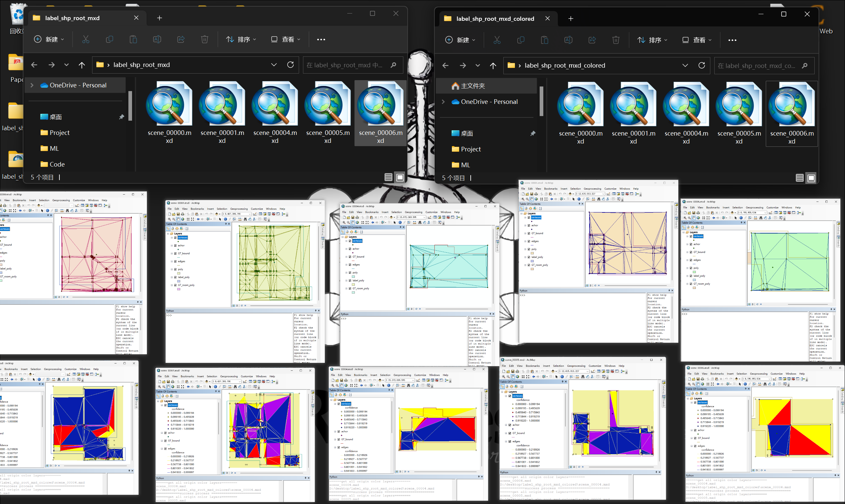Save map document in green-map scene_00001 ArcMap
This screenshot has height=504, width=845.
tap(178, 214)
